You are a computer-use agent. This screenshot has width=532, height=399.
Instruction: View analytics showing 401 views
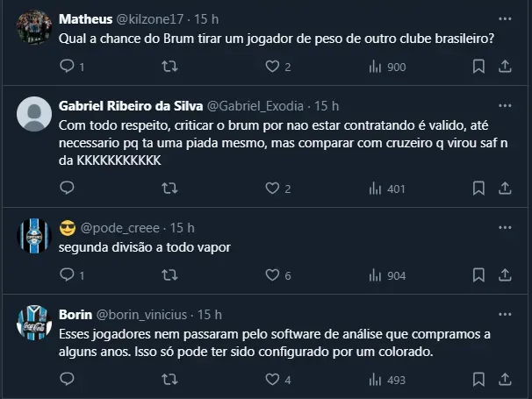[x=386, y=188]
